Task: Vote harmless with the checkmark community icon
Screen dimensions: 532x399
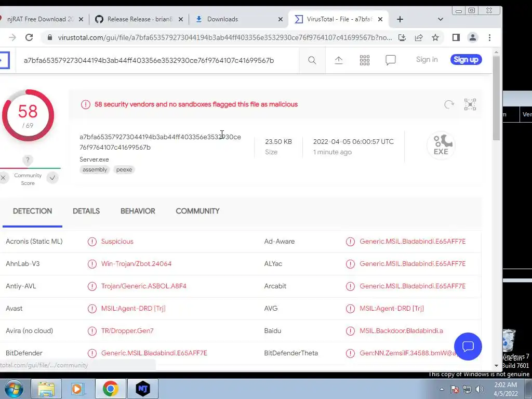Action: tap(52, 178)
